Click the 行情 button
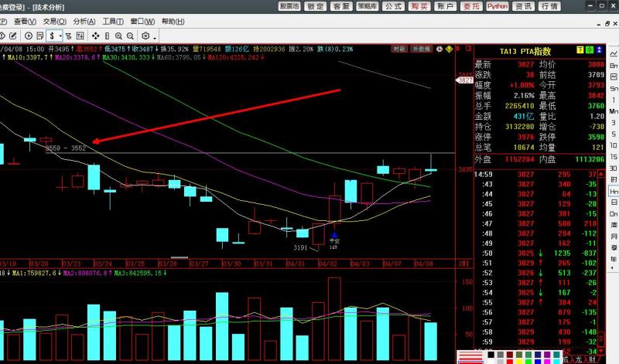 click(x=549, y=6)
